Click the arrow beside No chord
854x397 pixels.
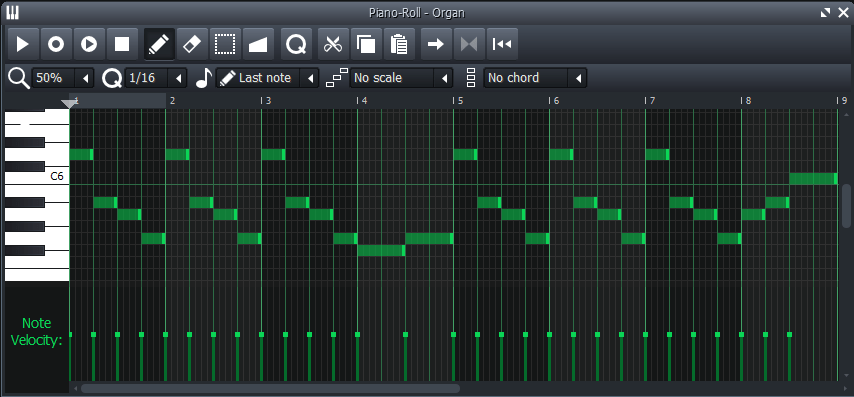[578, 78]
